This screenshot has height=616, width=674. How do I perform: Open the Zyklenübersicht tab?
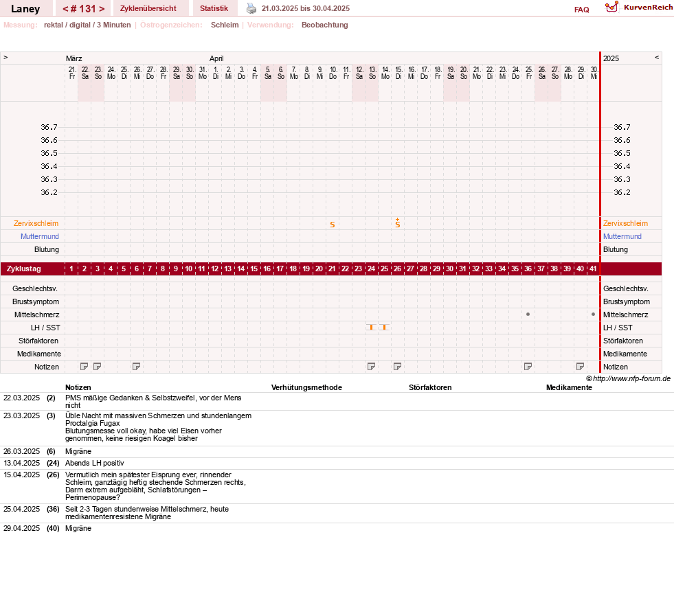coord(148,9)
